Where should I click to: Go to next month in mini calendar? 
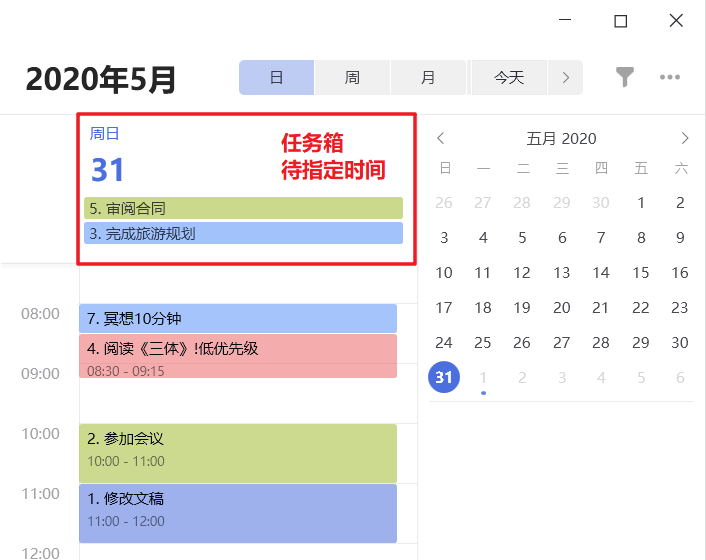[685, 138]
